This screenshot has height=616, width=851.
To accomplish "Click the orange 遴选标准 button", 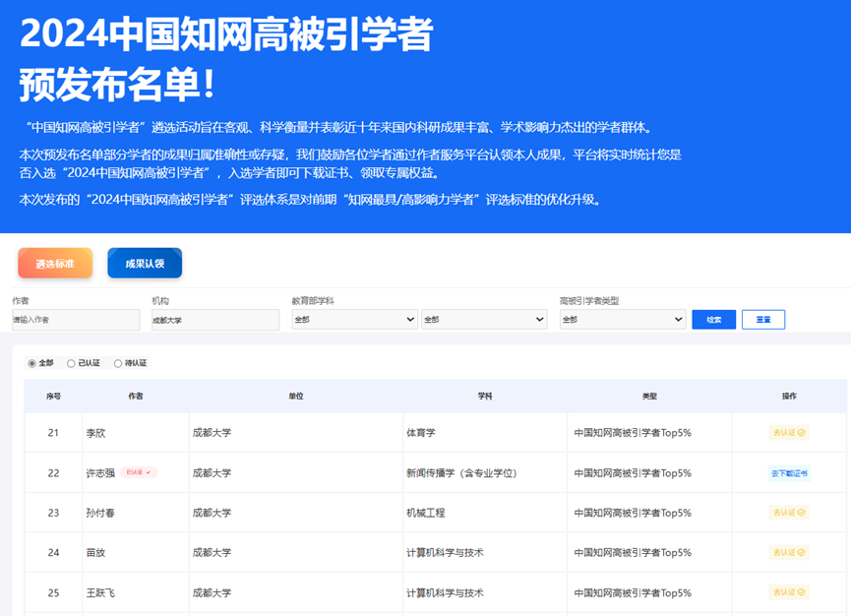I will pyautogui.click(x=55, y=264).
